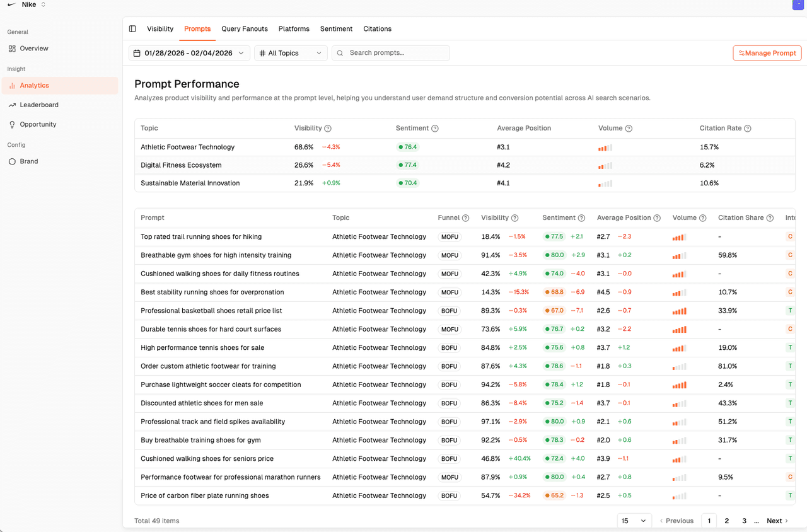The image size is (807, 532).
Task: Open Leaderboard in the sidebar
Action: [59, 105]
